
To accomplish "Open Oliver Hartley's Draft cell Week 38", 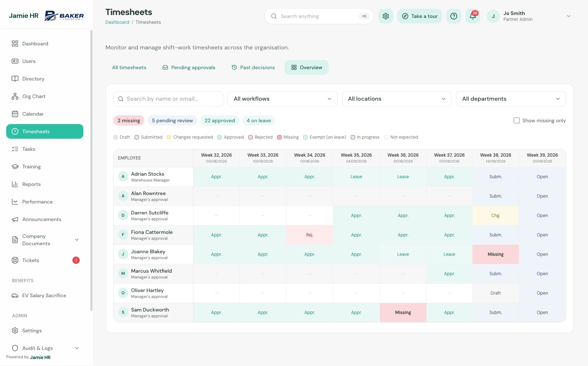I will 495,293.
